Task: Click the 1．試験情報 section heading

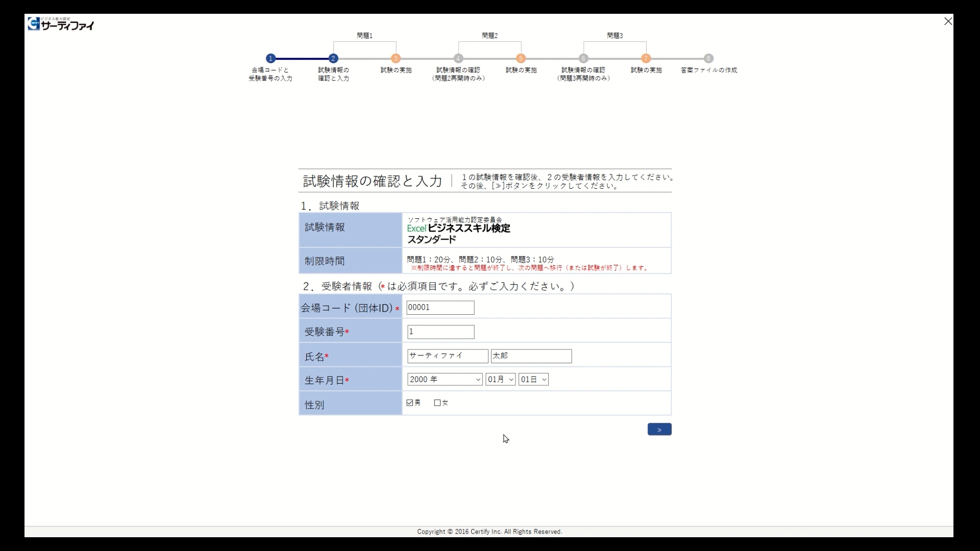Action: point(330,206)
